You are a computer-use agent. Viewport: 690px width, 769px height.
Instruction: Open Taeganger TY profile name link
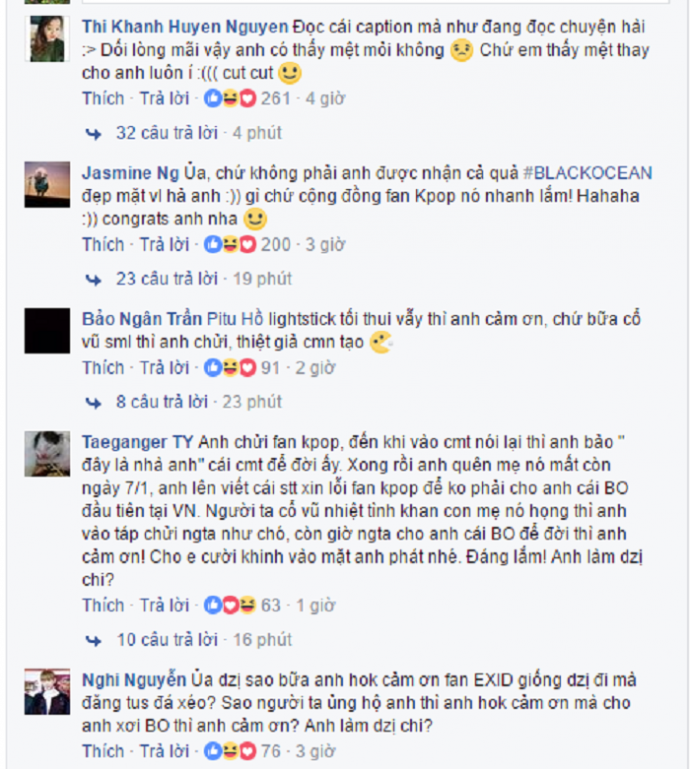(x=137, y=442)
